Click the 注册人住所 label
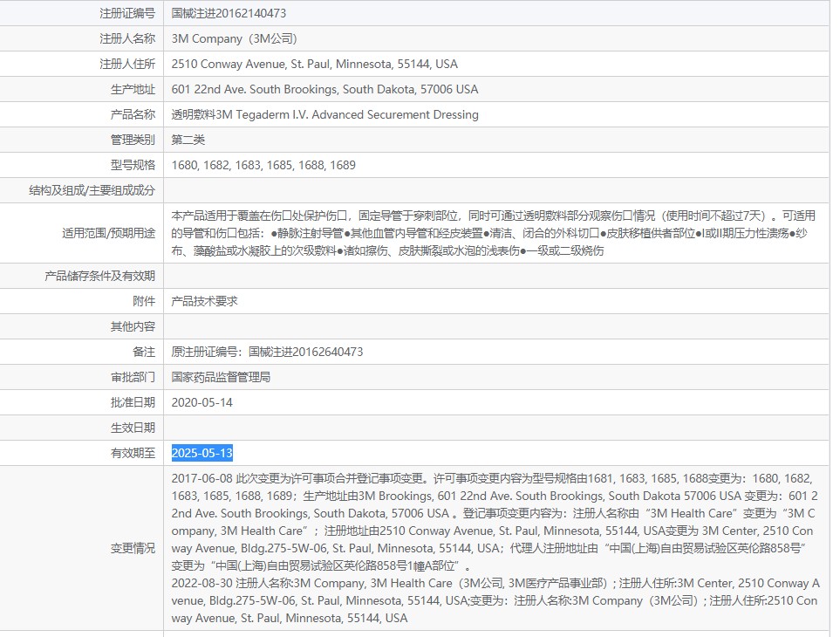This screenshot has width=840, height=637. click(x=127, y=65)
